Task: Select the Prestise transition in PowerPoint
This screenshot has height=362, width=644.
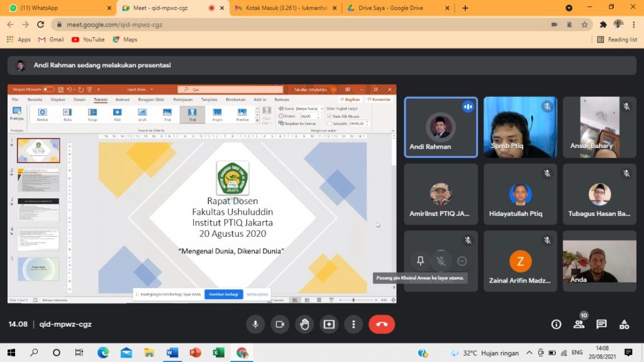Action: tap(242, 115)
